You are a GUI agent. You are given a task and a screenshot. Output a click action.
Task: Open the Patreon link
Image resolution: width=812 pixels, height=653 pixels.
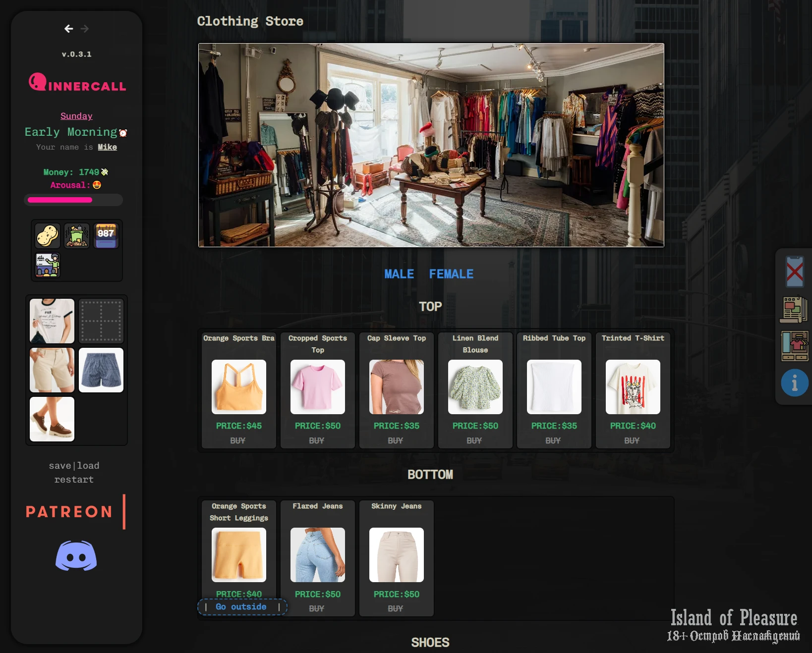pos(69,512)
